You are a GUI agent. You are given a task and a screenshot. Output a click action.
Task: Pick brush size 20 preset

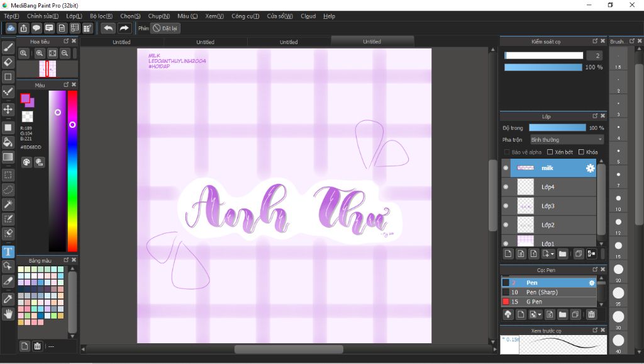click(x=618, y=270)
